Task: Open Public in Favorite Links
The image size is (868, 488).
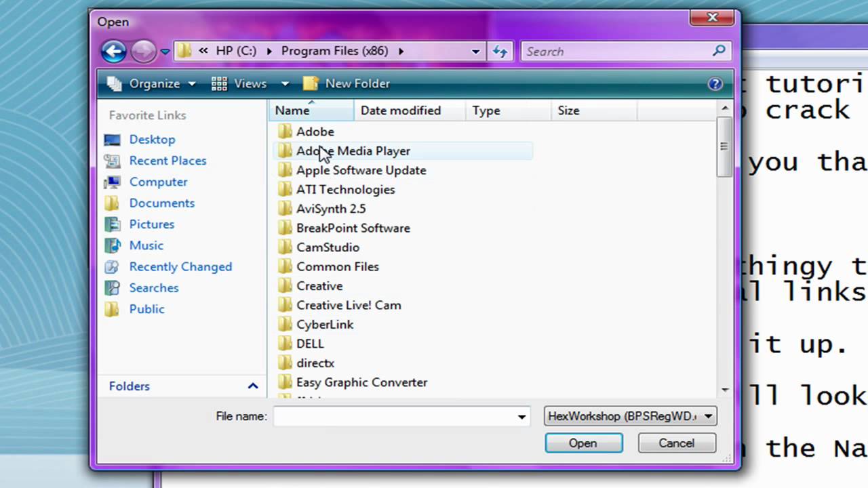Action: 146,308
